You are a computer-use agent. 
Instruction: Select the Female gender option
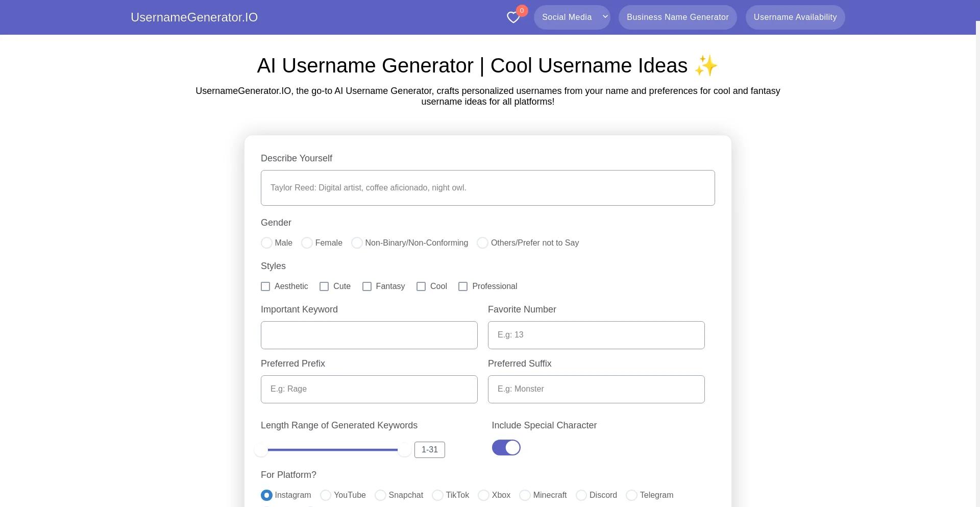coord(307,243)
